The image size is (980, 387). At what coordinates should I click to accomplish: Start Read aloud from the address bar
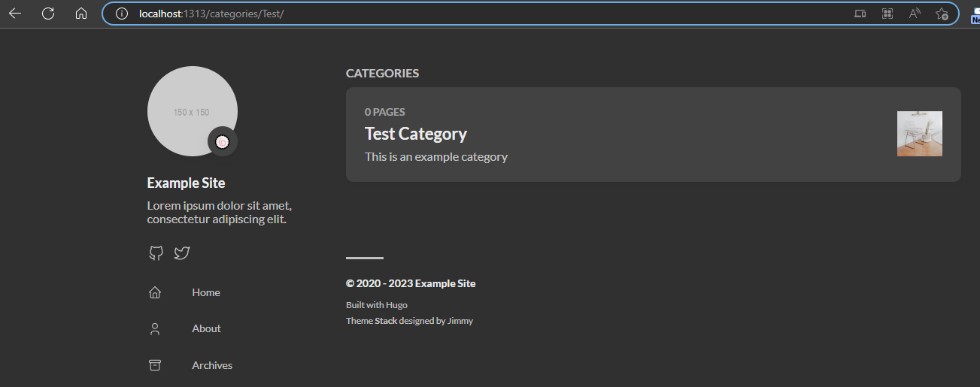coord(915,14)
